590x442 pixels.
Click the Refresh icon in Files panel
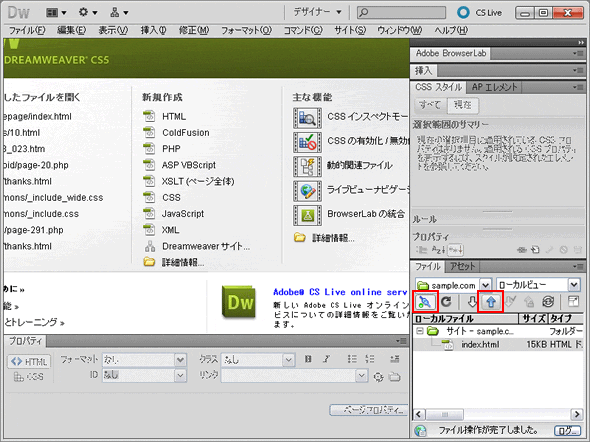(x=446, y=302)
